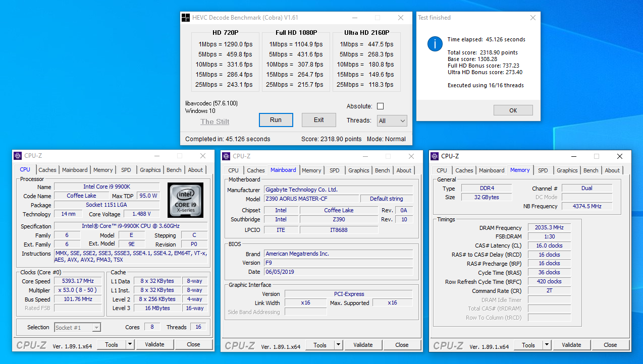Open About tab in the Memory CPU-Z window
The height and width of the screenshot is (364, 643).
coord(612,170)
